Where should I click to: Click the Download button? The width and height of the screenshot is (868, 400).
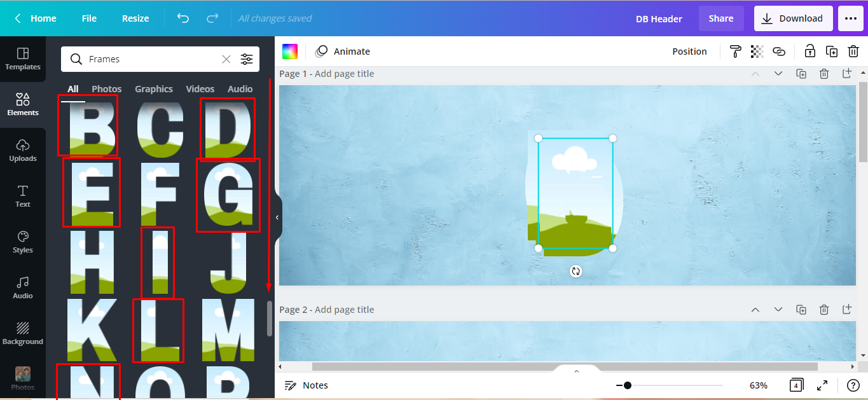tap(792, 18)
